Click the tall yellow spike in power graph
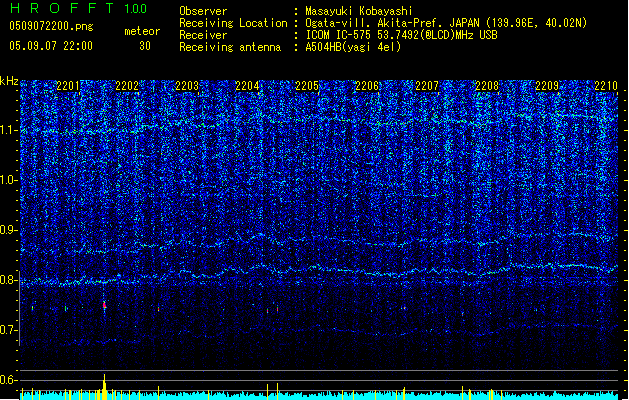 (104, 386)
